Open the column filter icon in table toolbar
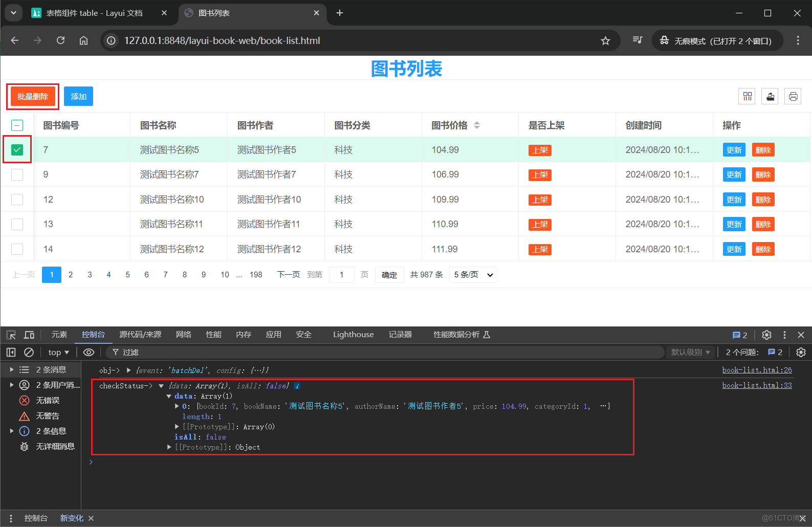 (748, 96)
